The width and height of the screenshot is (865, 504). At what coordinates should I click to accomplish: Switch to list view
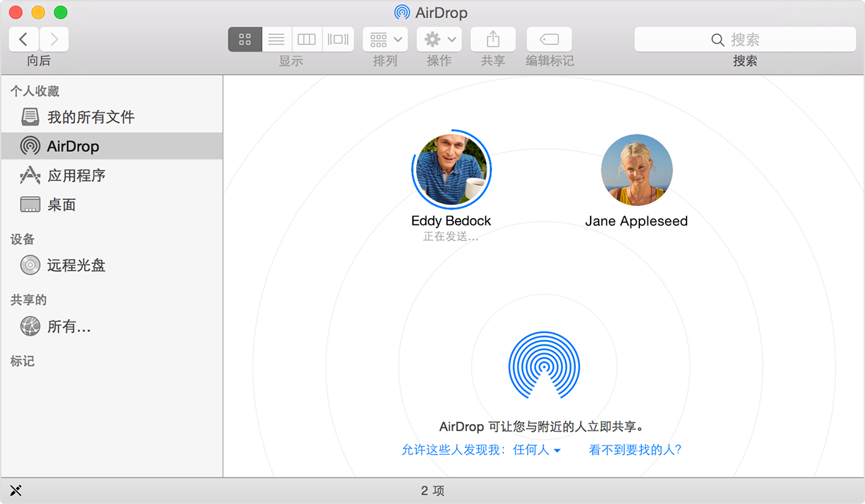(276, 39)
